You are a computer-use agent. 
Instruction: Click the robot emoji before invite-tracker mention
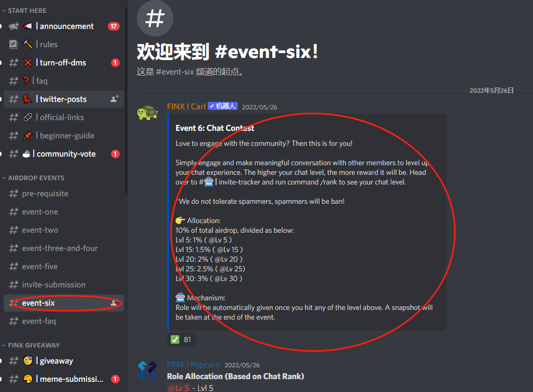[209, 182]
